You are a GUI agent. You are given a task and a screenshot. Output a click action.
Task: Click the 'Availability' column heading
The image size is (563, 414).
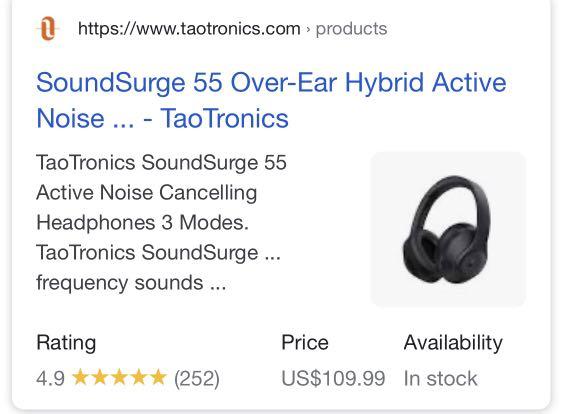453,343
